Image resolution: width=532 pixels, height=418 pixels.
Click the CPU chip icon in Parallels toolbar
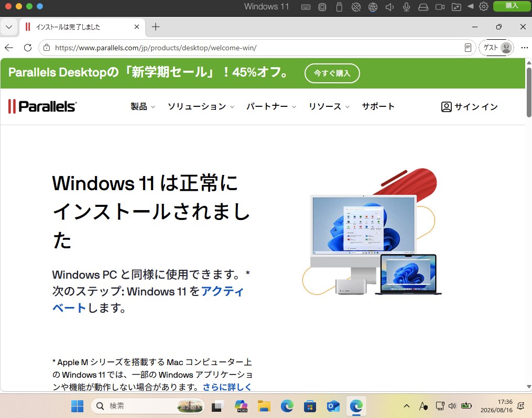tap(322, 7)
